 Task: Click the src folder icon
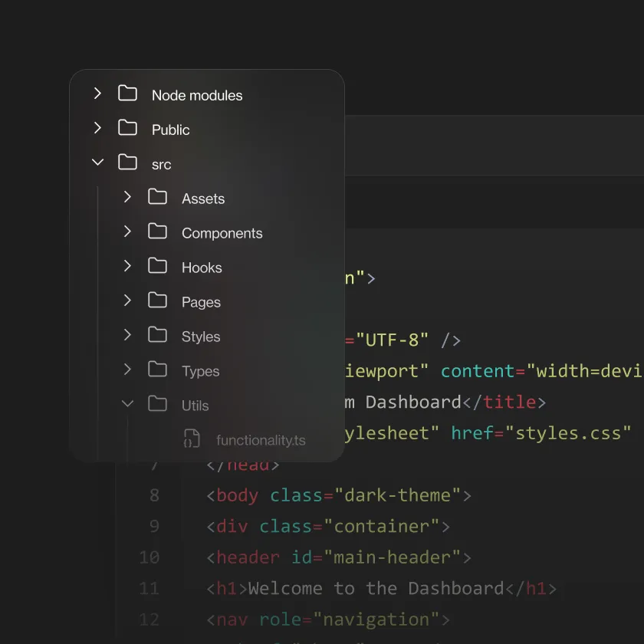coord(128,163)
